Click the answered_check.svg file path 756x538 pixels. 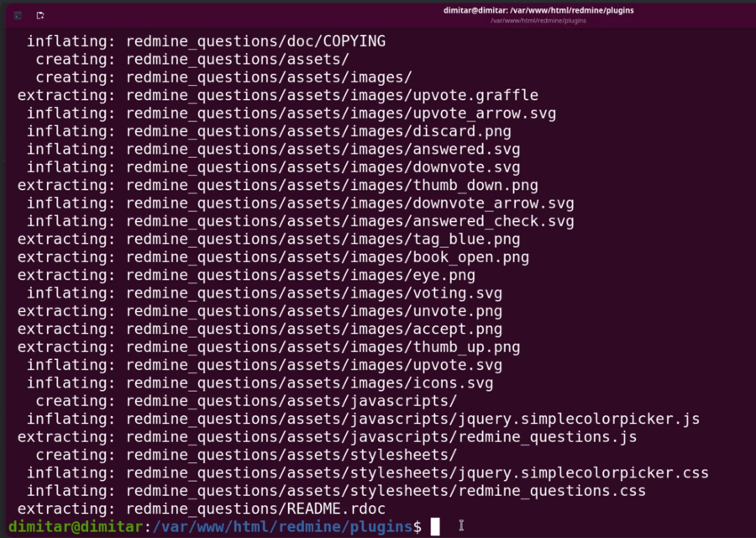click(x=350, y=221)
